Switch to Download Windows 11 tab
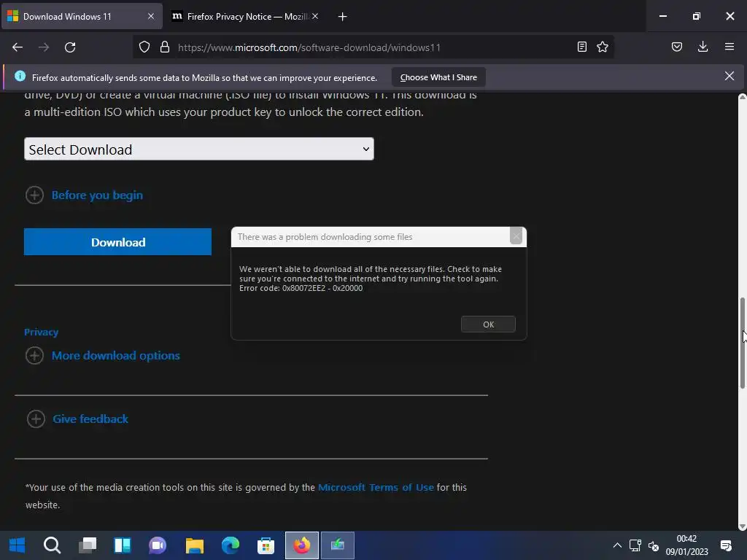 82,17
